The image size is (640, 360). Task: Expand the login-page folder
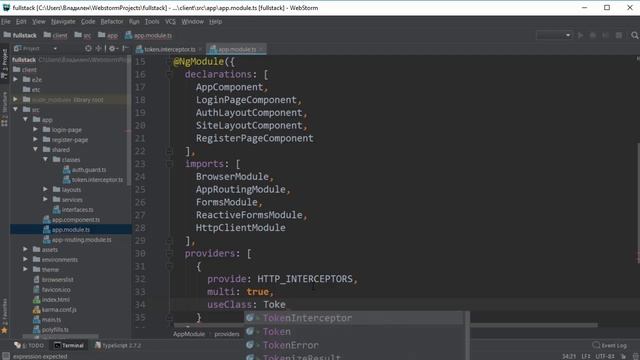pos(36,130)
